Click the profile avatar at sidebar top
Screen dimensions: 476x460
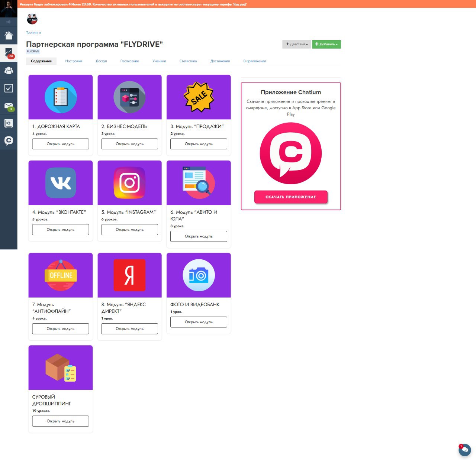(x=9, y=9)
